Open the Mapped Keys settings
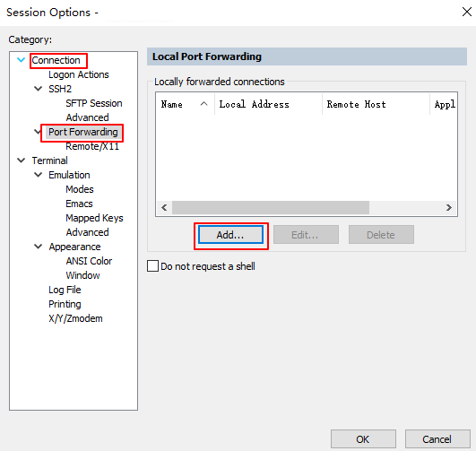The image size is (476, 451). pos(94,218)
